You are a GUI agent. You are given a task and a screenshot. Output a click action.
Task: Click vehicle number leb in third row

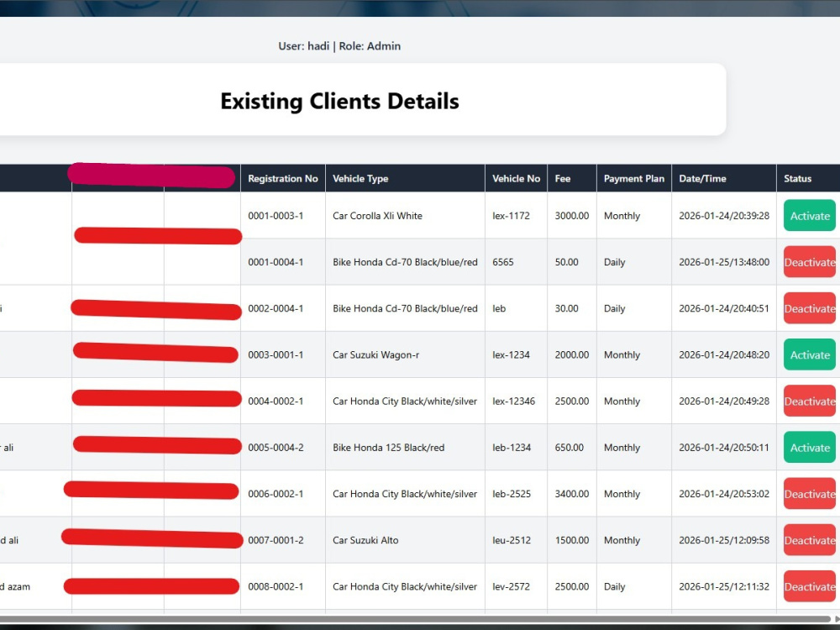tap(499, 308)
